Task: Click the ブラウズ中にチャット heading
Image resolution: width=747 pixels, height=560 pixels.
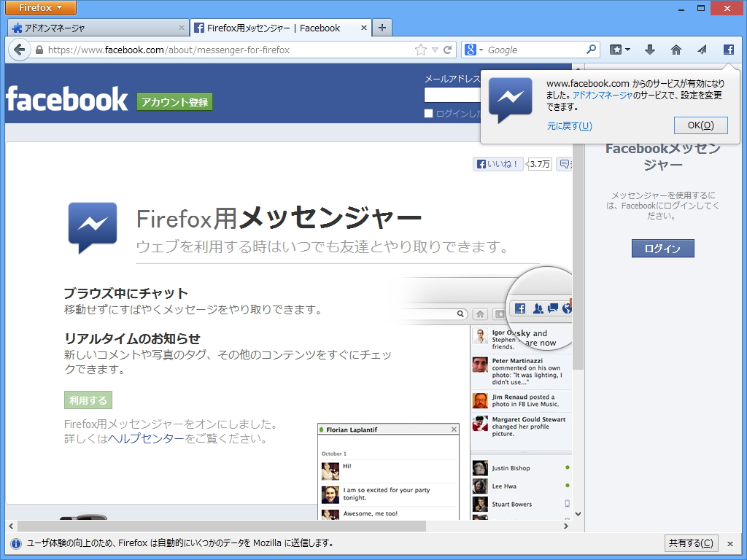Action: [x=125, y=293]
